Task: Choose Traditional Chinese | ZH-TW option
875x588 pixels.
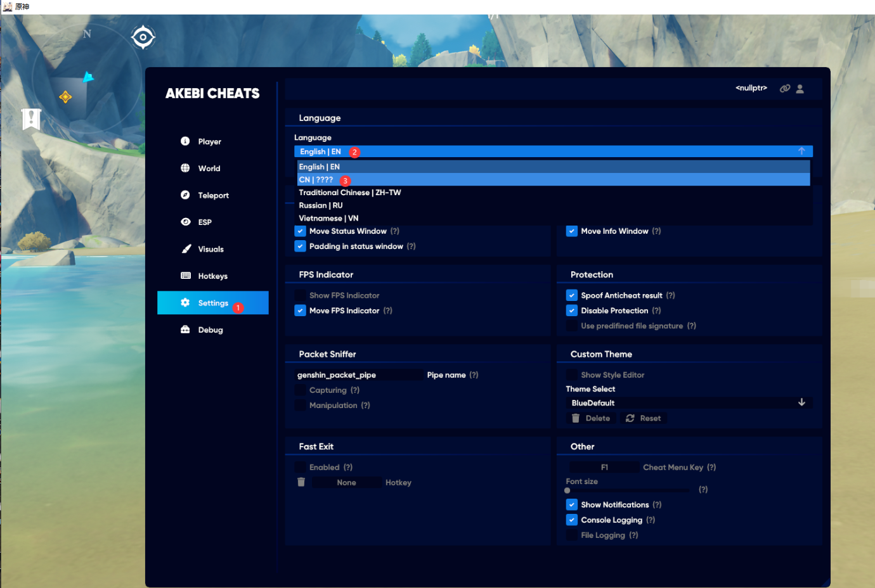Action: click(x=554, y=193)
